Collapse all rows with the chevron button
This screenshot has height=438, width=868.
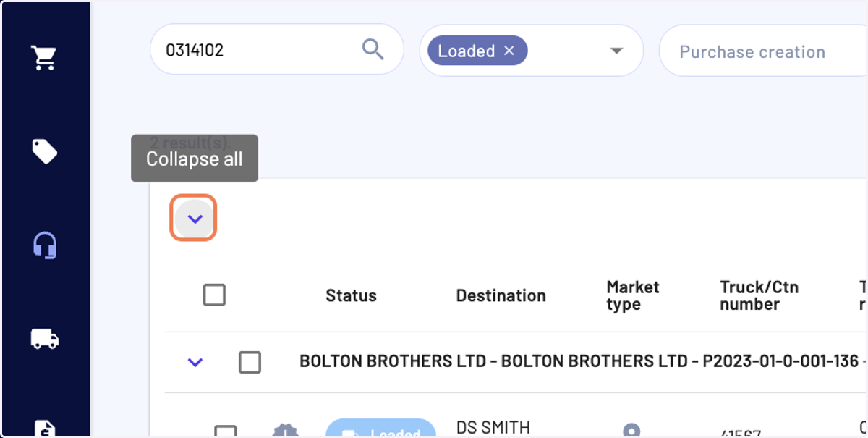(x=194, y=218)
